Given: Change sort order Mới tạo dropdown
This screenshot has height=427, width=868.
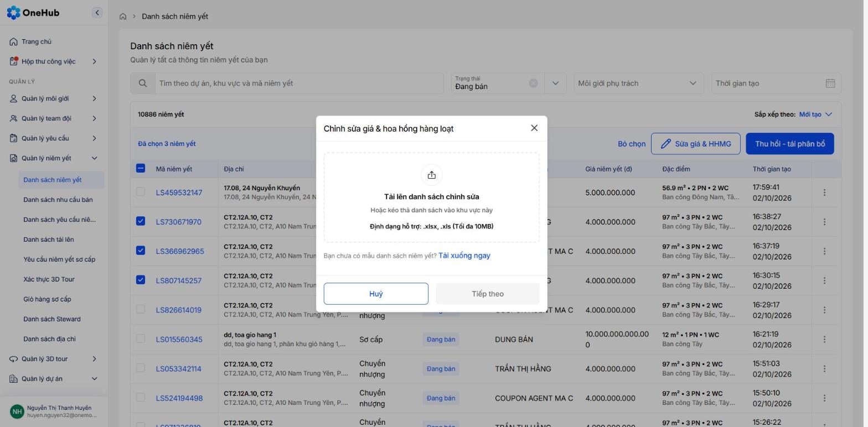Looking at the screenshot, I should [815, 114].
